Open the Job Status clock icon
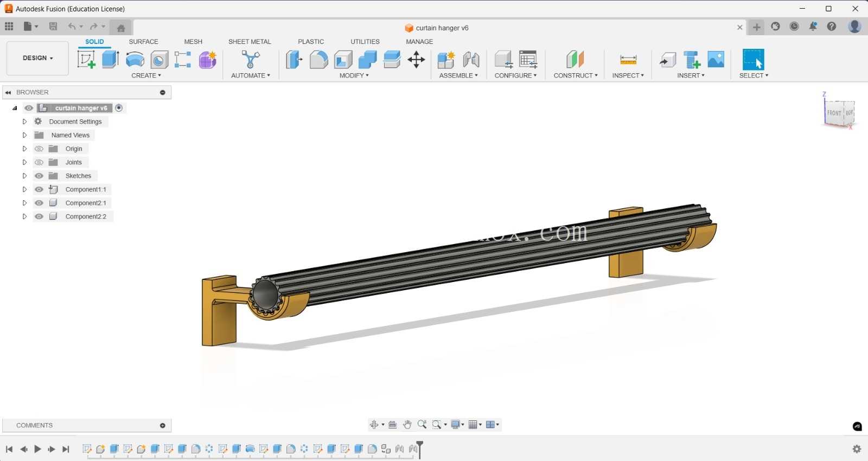The image size is (868, 461). point(794,26)
